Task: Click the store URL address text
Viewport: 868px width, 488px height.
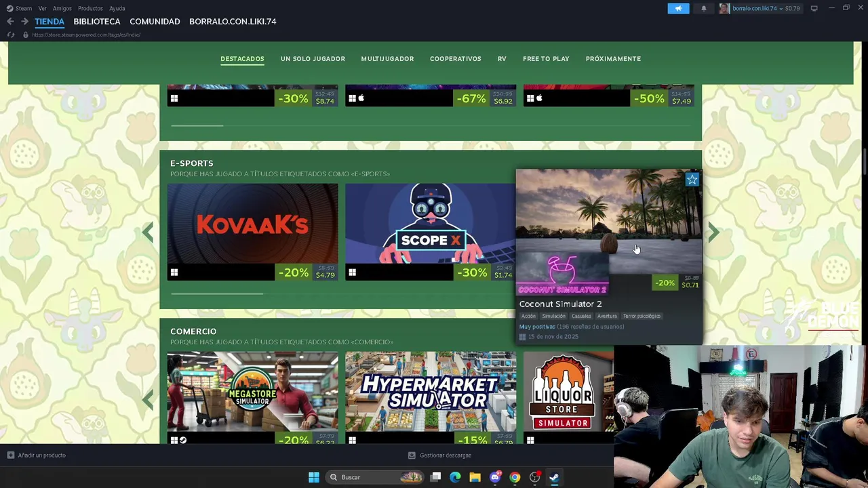Action: click(x=86, y=35)
